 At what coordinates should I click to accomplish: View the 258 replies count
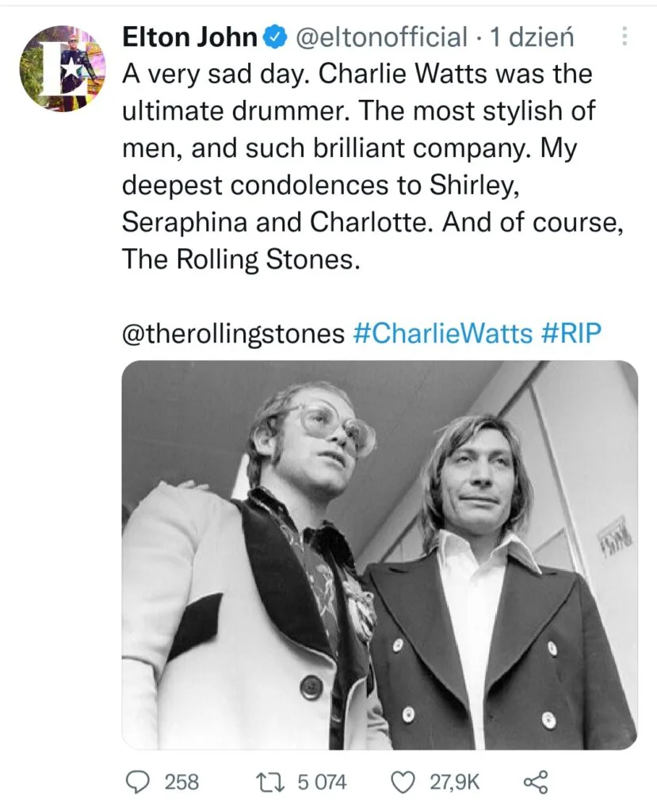pos(181,782)
